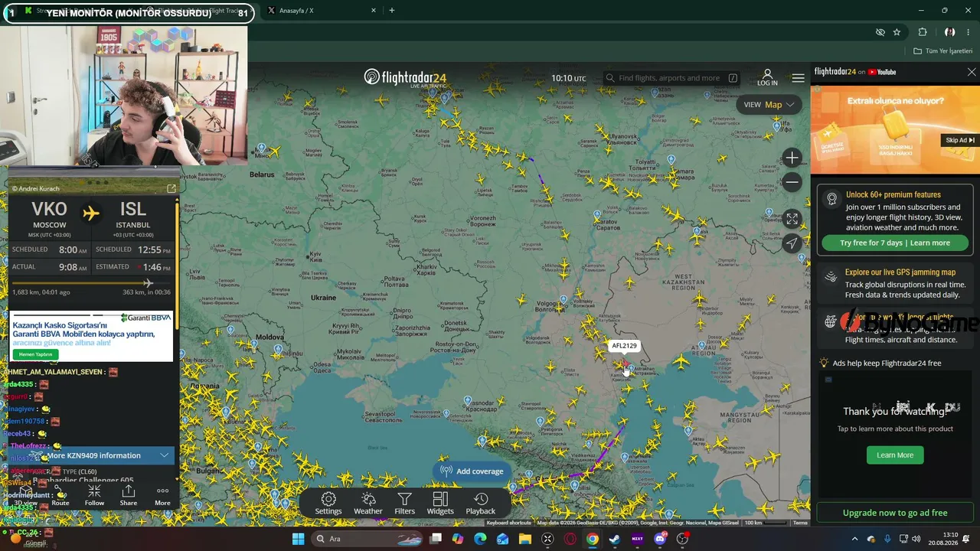Open Steam from the taskbar
This screenshot has height=551, width=980.
pyautogui.click(x=614, y=539)
